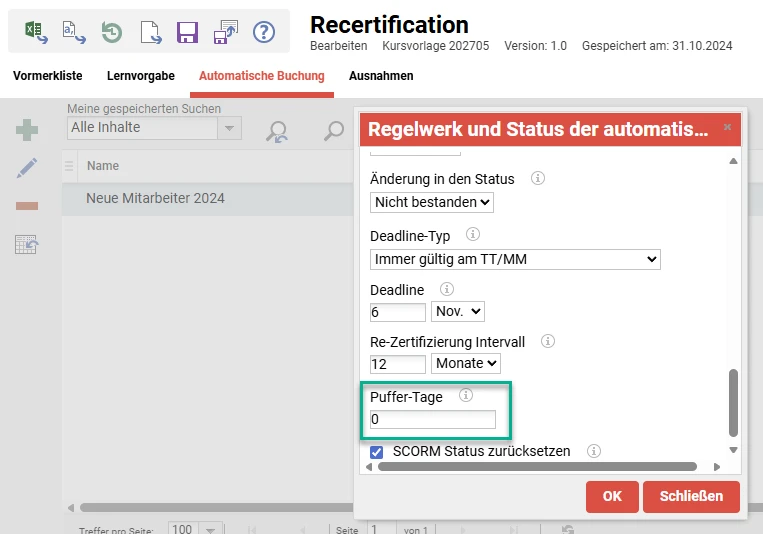Click info icon beside Deadline-Typ
Screen dimensions: 763x534
pyautogui.click(x=473, y=235)
